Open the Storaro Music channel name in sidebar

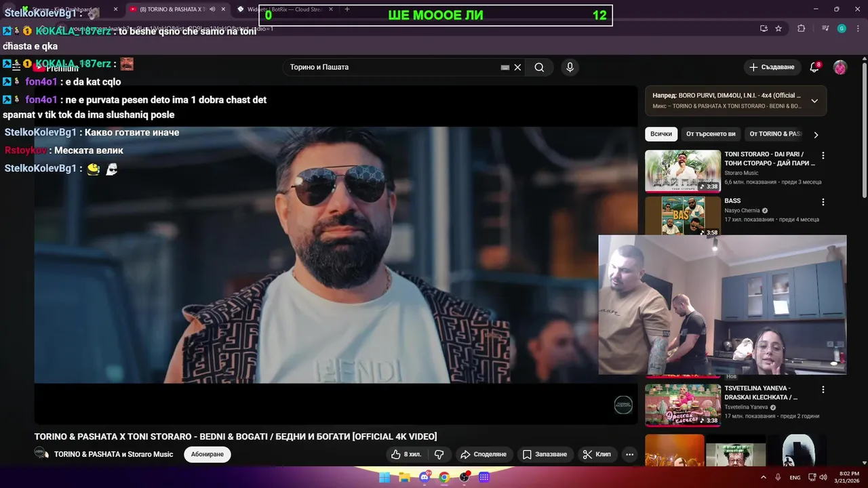(741, 173)
